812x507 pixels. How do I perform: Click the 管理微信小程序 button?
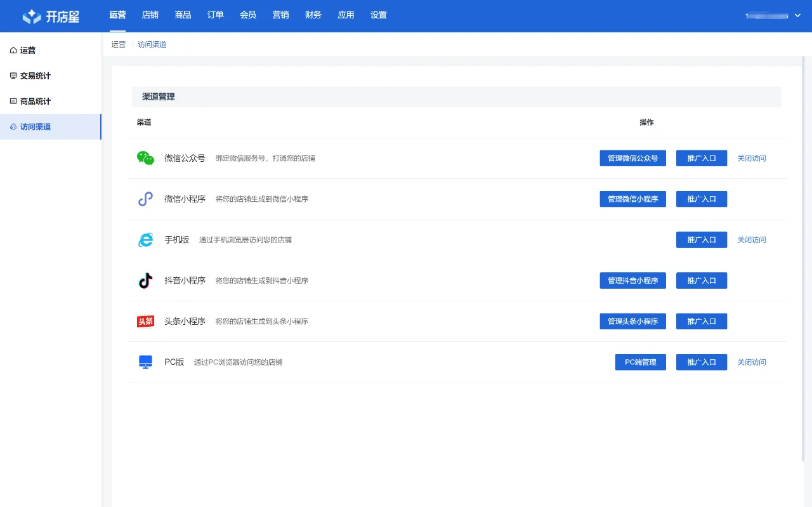coord(633,199)
